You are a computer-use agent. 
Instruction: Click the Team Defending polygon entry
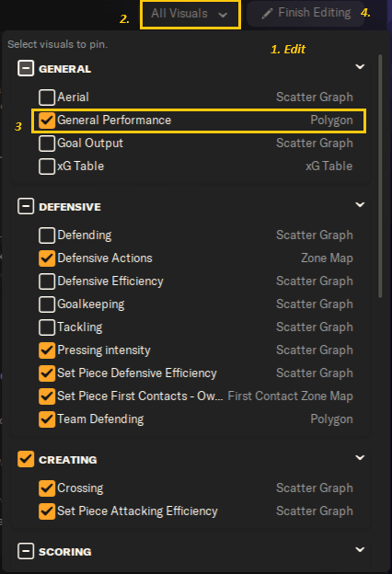coord(196,419)
